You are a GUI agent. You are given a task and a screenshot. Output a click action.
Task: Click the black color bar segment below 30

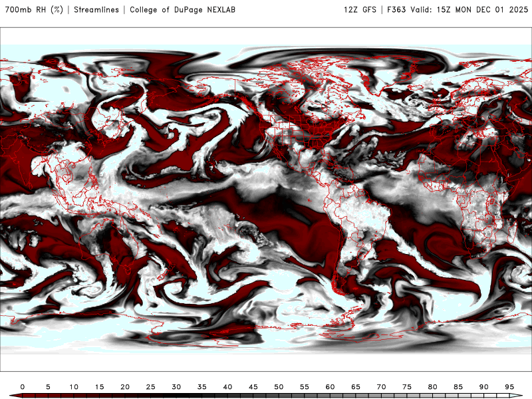click(176, 396)
